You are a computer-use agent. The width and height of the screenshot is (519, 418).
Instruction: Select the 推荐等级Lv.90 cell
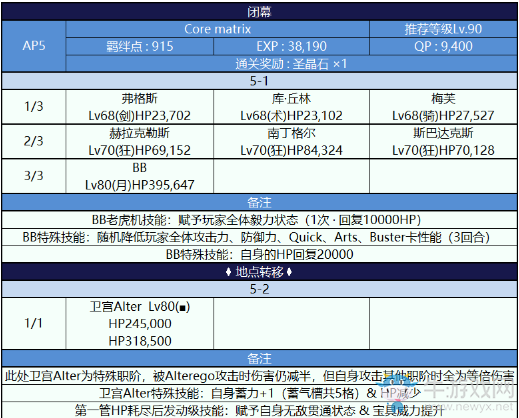[443, 29]
